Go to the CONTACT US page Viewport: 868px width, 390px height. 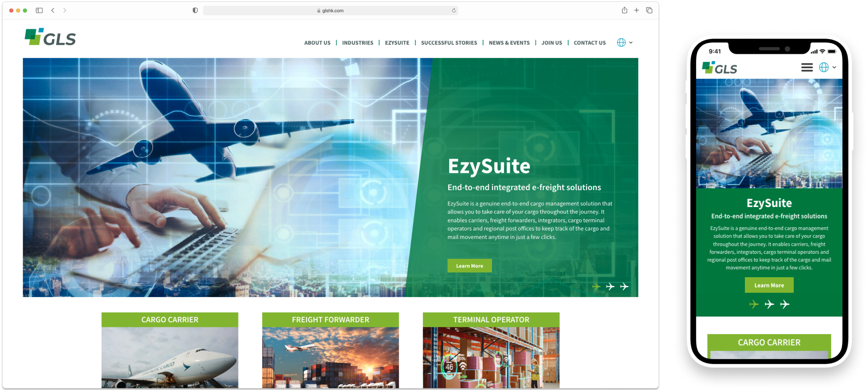click(x=589, y=43)
